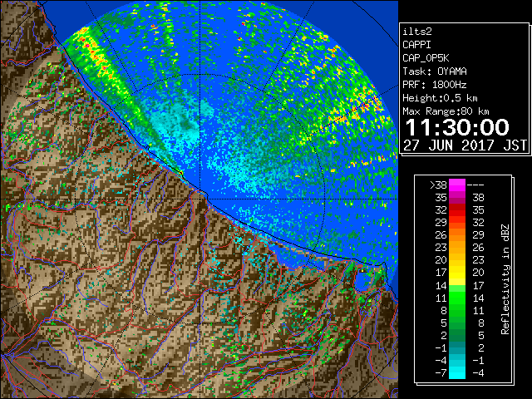Click the magenta >38 dBZ legend swatch
This screenshot has width=532, height=399.
click(457, 185)
